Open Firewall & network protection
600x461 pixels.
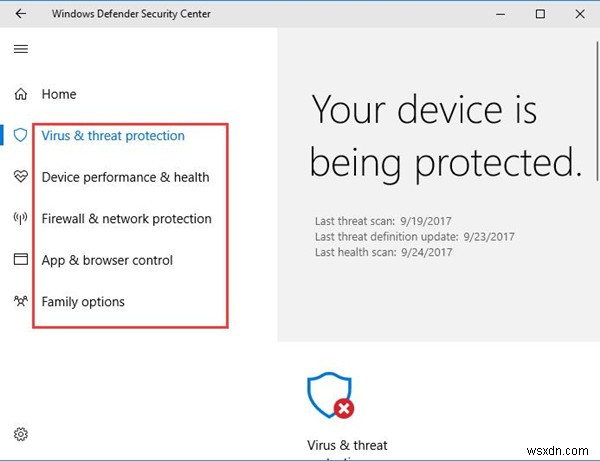coord(126,218)
